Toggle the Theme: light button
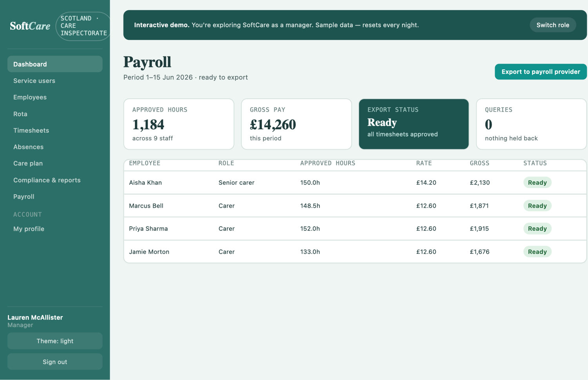 click(55, 341)
